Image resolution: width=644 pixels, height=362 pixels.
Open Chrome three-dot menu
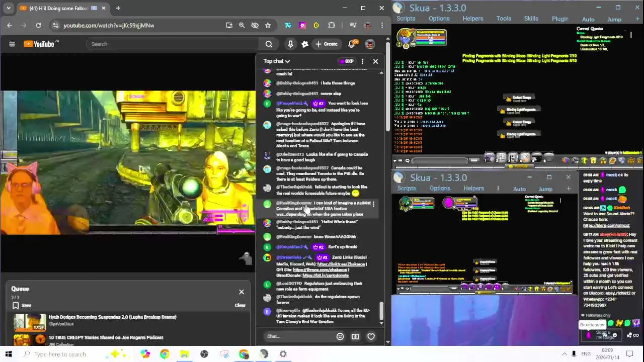(382, 25)
